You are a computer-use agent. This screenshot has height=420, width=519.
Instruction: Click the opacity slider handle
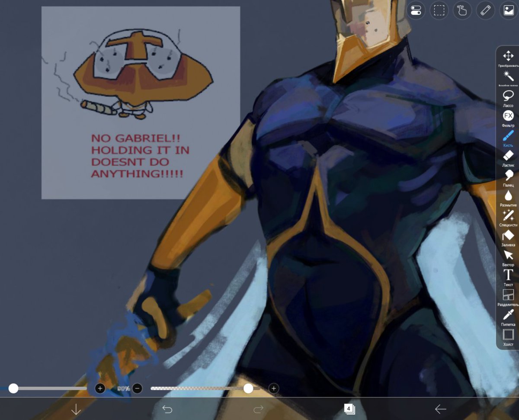248,388
